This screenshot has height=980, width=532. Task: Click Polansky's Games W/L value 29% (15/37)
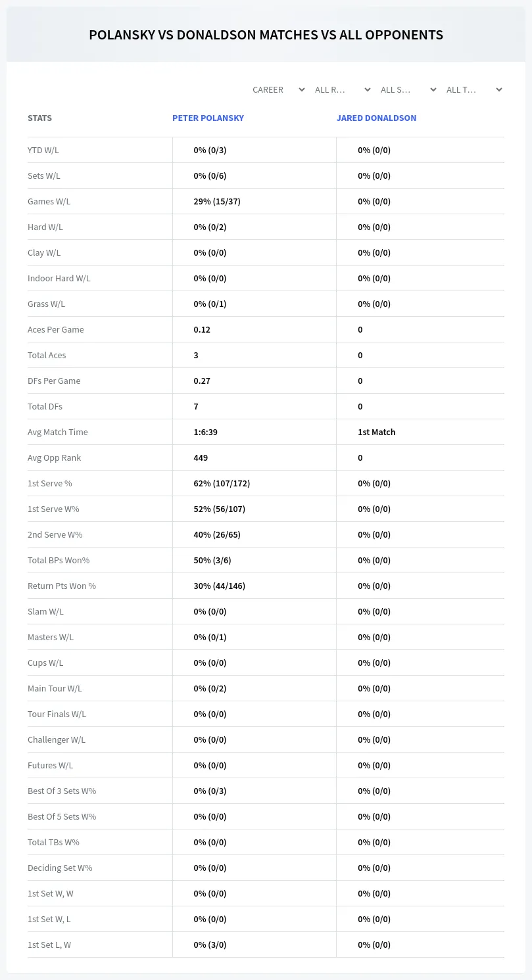[217, 201]
